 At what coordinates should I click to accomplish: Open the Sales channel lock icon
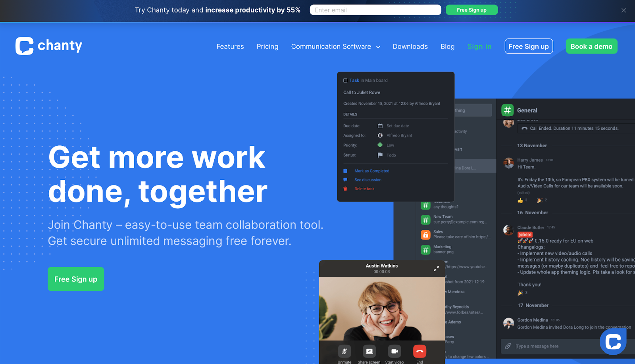pyautogui.click(x=425, y=235)
